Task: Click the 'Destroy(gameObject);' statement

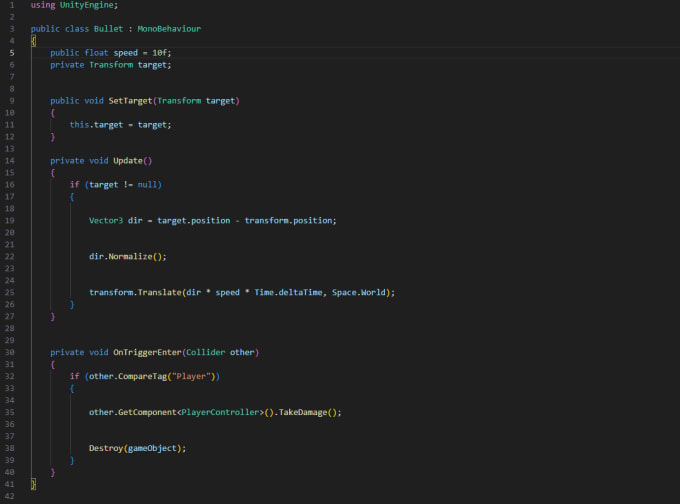Action: (x=137, y=448)
